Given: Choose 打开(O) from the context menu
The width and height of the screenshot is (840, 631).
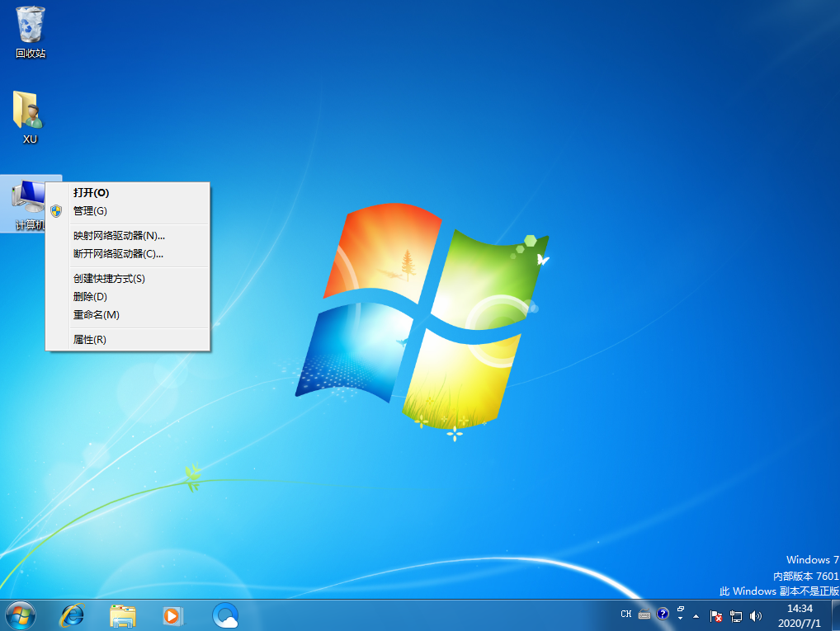Looking at the screenshot, I should pyautogui.click(x=91, y=192).
